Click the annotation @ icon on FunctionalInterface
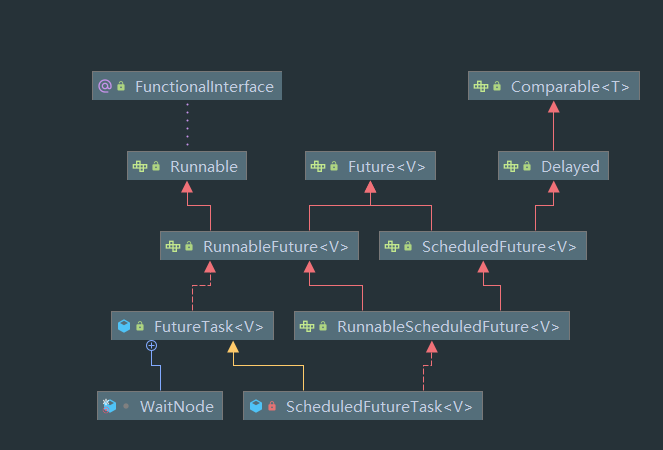 click(104, 87)
